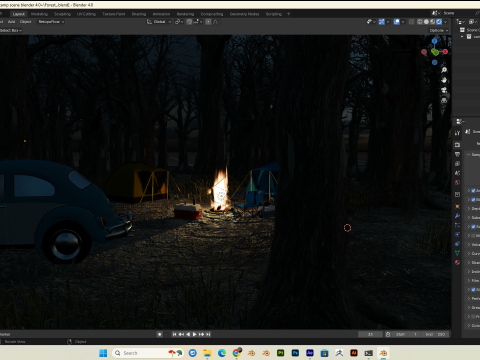Viewport: 480px width, 360px height.
Task: Switch to material preview shading
Action: click(x=432, y=22)
